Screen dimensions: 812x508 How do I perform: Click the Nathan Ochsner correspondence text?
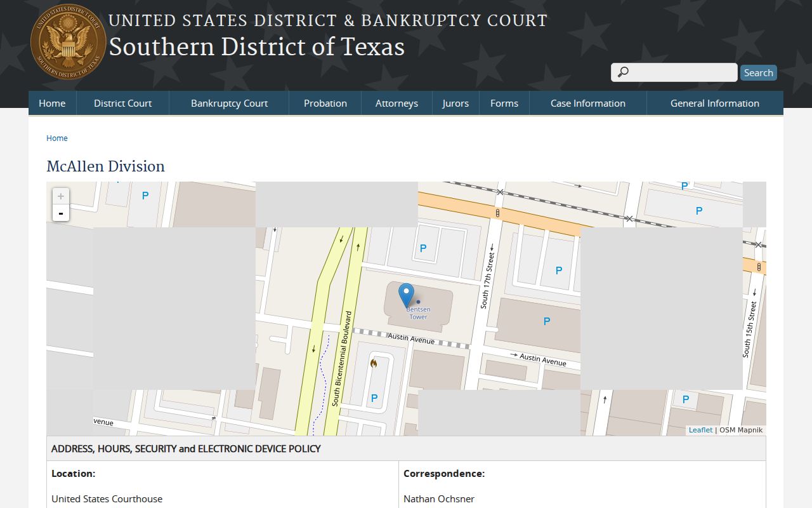pyautogui.click(x=439, y=498)
